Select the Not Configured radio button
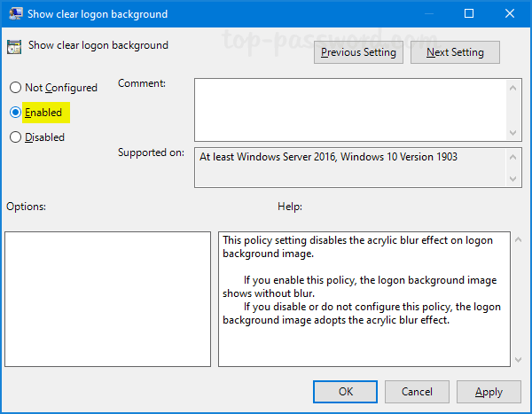This screenshot has height=414, width=532. coord(15,88)
